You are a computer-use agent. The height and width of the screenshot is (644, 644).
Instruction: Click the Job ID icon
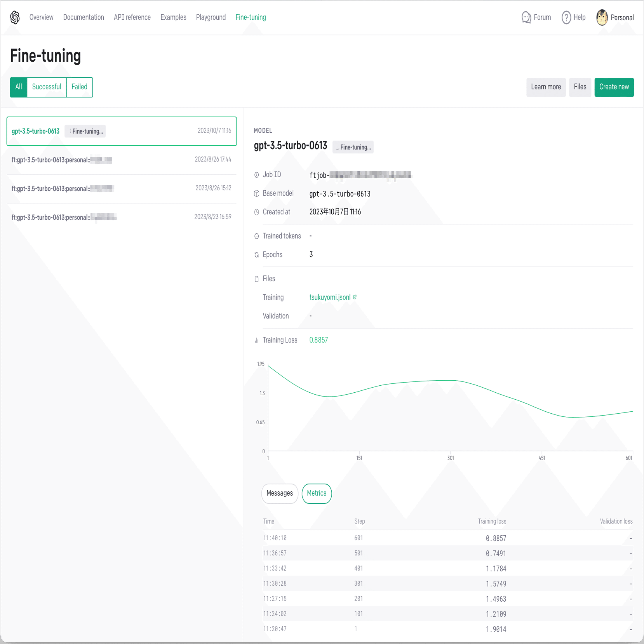click(256, 175)
